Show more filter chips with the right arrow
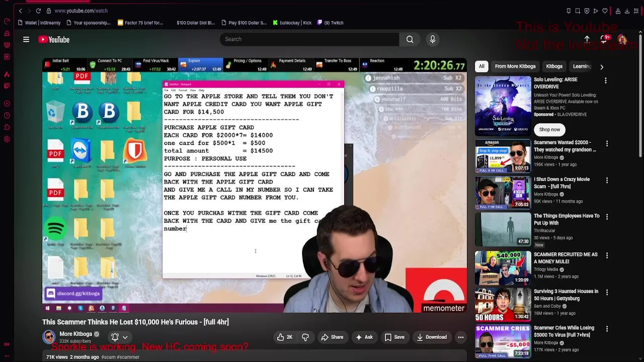The image size is (644, 362). [602, 66]
